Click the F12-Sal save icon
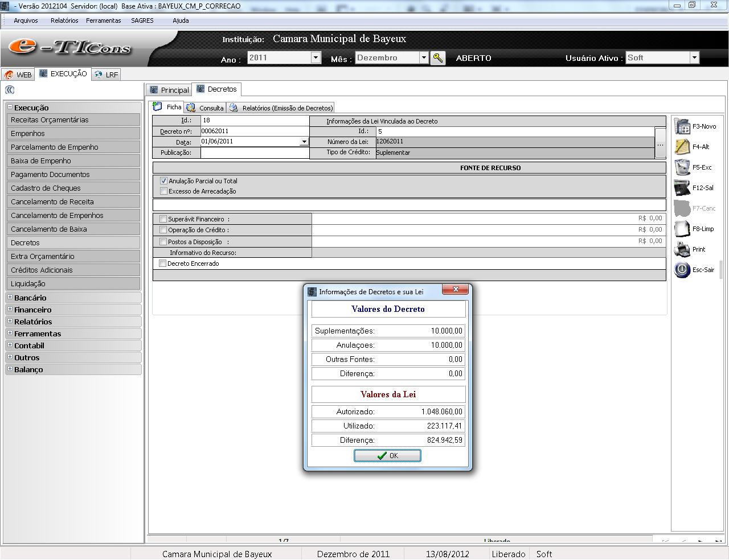 [x=682, y=188]
